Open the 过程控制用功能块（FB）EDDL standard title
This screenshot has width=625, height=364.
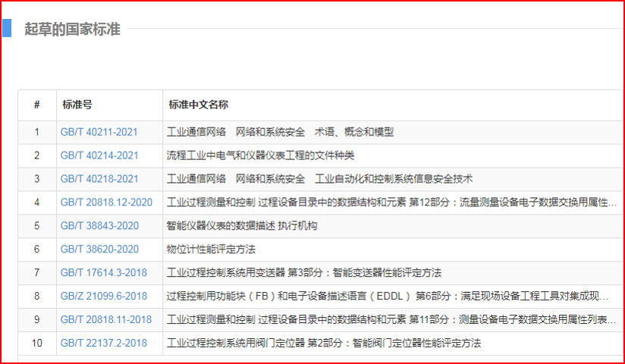pos(387,297)
